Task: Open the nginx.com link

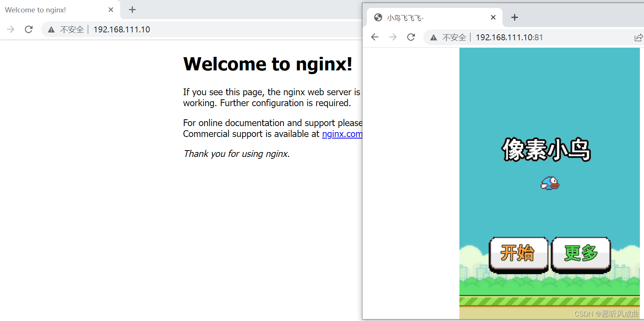Action: [x=342, y=134]
